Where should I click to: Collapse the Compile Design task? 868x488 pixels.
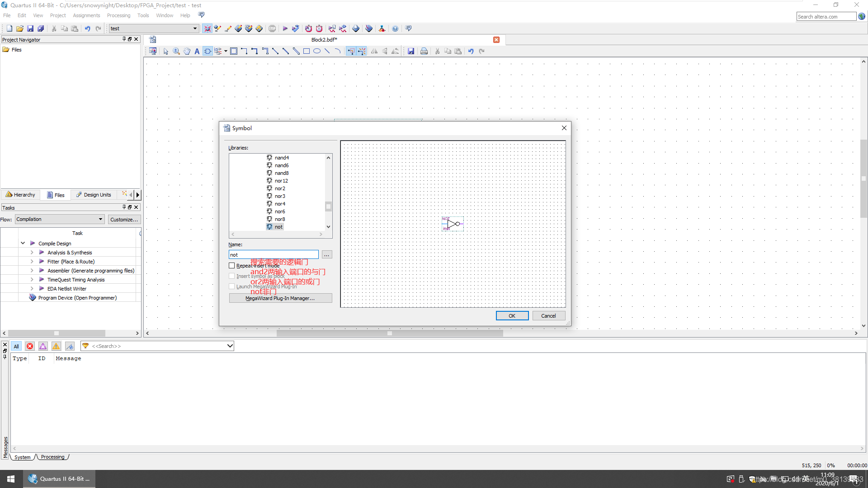[x=23, y=243]
